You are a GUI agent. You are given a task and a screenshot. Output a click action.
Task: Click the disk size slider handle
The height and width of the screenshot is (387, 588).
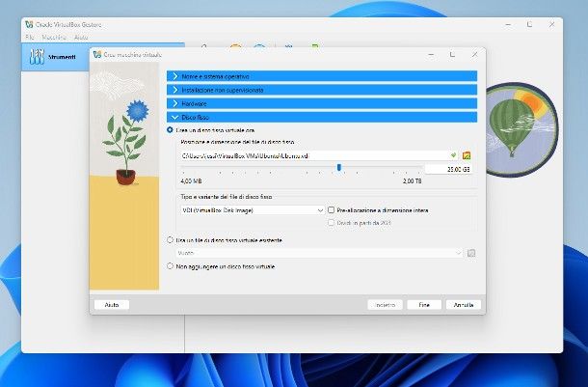[x=338, y=168]
